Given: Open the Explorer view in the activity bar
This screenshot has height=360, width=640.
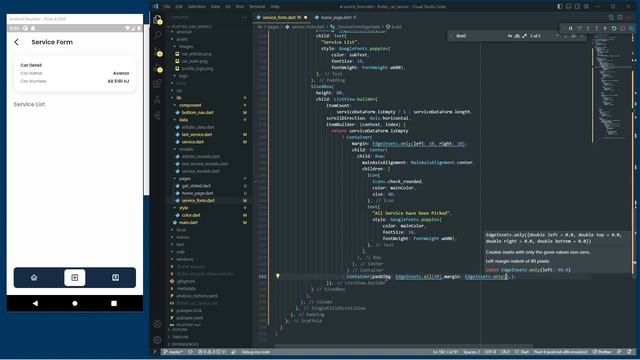Looking at the screenshot, I should pyautogui.click(x=157, y=20).
